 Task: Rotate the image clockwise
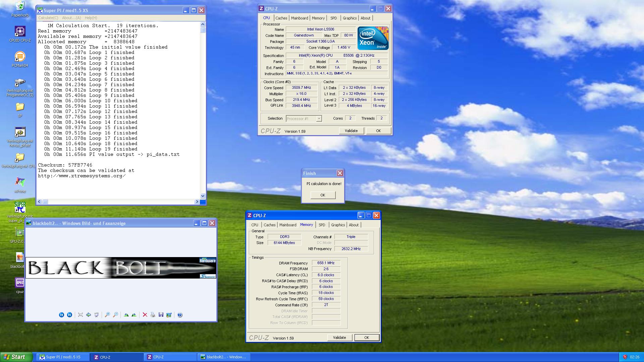coord(126,315)
